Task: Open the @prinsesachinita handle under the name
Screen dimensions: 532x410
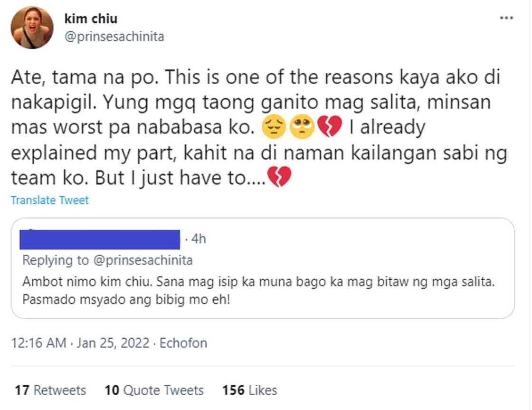Action: tap(114, 37)
